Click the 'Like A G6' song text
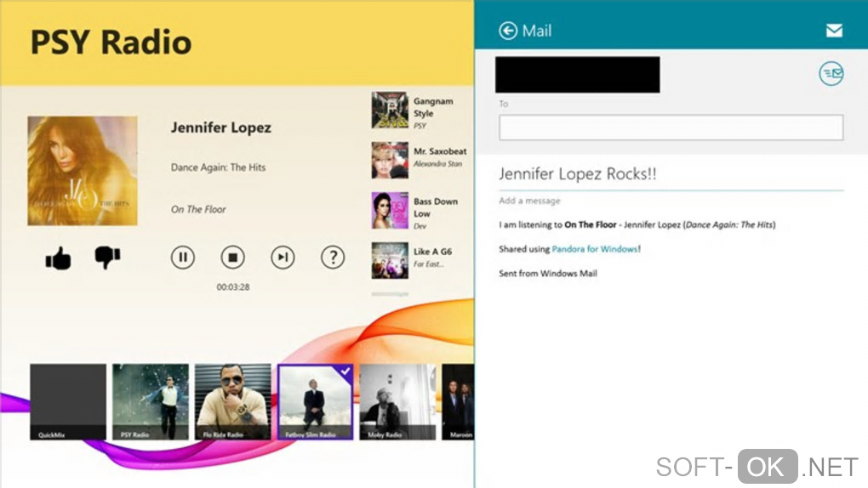 pyautogui.click(x=432, y=251)
